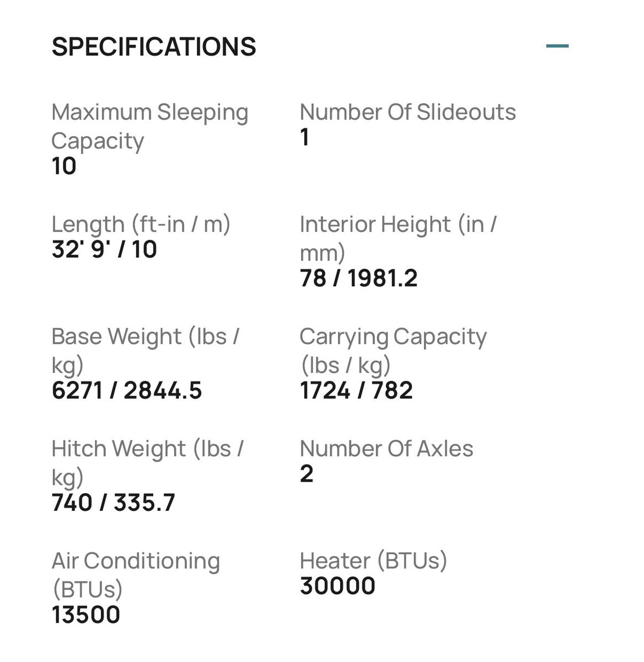This screenshot has width=644, height=662.
Task: Click the Number Of Axles label
Action: point(386,449)
